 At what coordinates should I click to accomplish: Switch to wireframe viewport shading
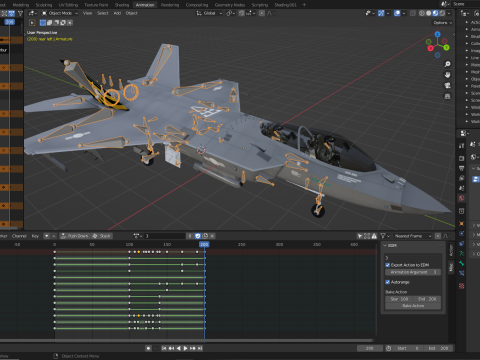[422, 13]
